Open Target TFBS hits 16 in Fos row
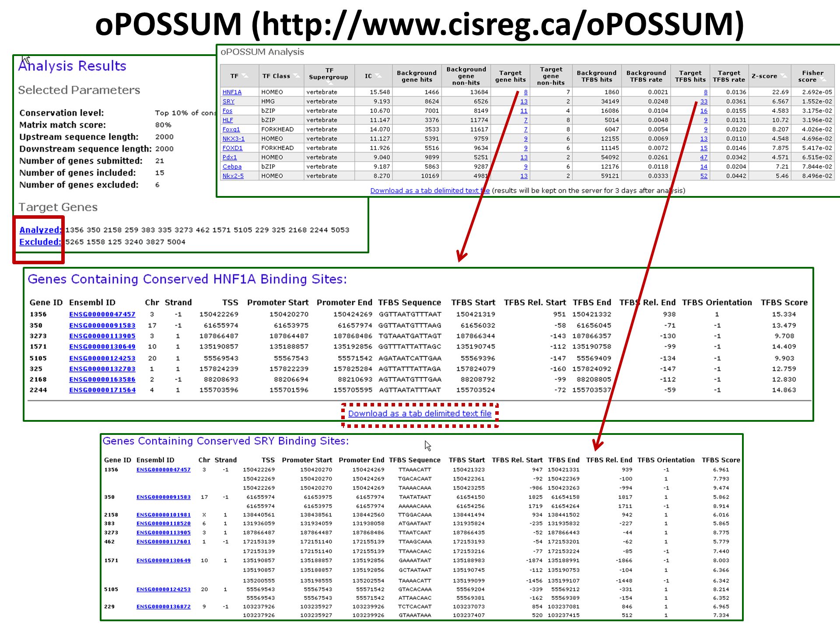840x630 pixels. coord(703,111)
